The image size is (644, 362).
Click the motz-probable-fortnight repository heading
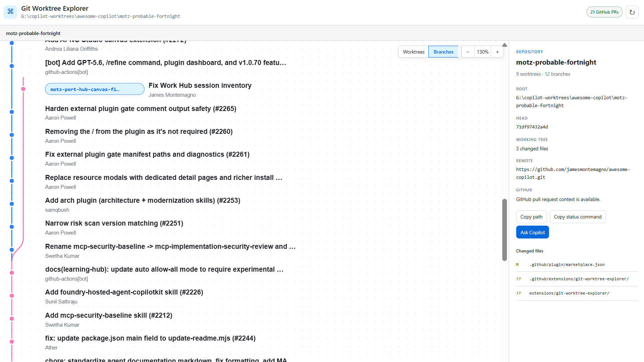point(556,62)
